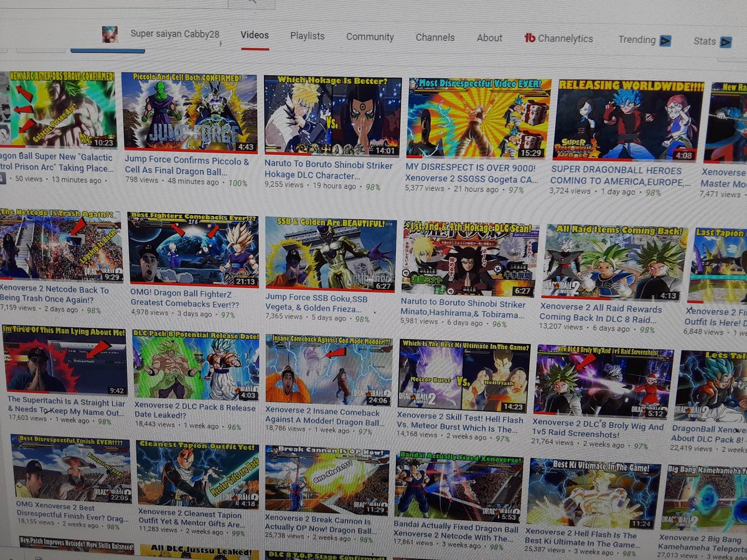747x560 pixels.
Task: Open Jump Force Piccolo & Cell thumbnail
Action: point(189,113)
